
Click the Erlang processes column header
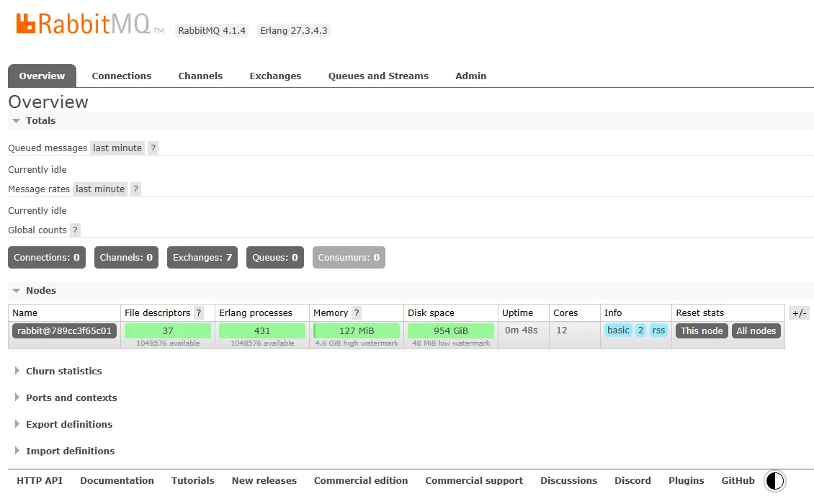pos(256,313)
